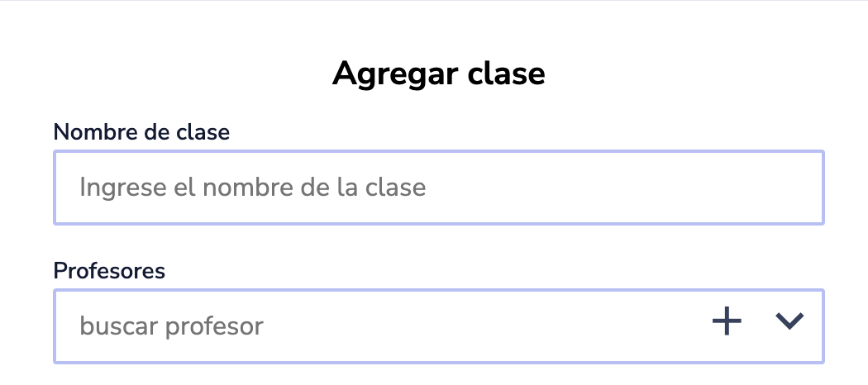The image size is (868, 385).
Task: Open the professor list with the down arrow
Action: [x=789, y=321]
